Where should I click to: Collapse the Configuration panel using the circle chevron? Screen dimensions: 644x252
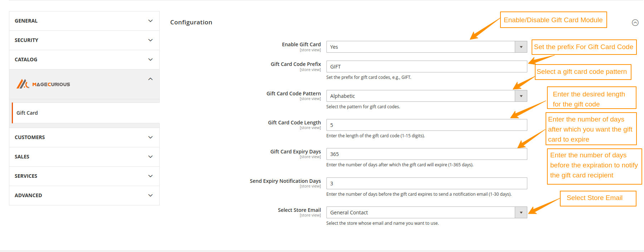pyautogui.click(x=635, y=22)
